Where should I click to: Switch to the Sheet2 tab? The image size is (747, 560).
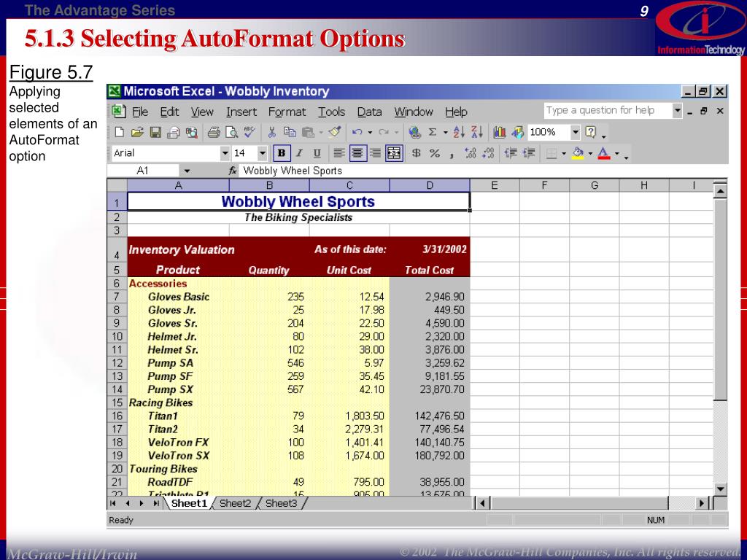[x=235, y=503]
